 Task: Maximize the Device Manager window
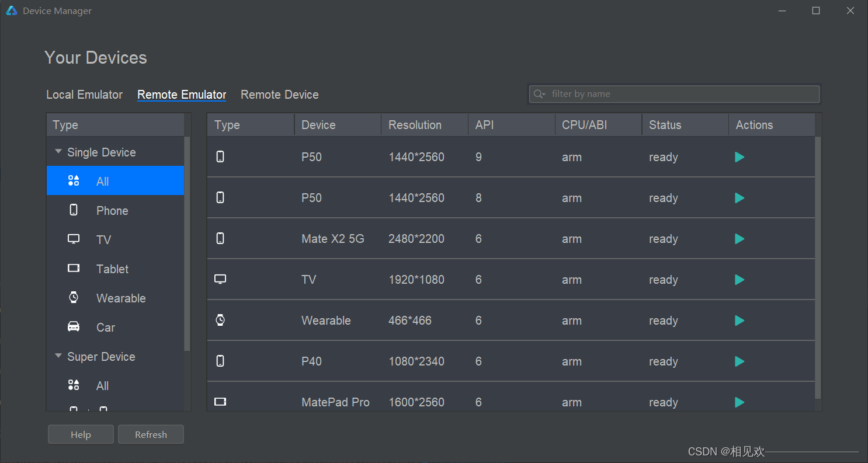click(816, 11)
